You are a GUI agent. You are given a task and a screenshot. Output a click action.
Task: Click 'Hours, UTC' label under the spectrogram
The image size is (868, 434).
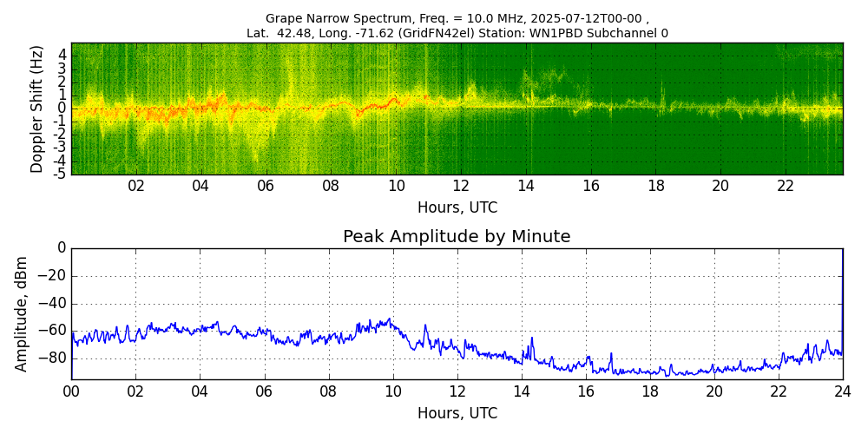[x=457, y=208]
